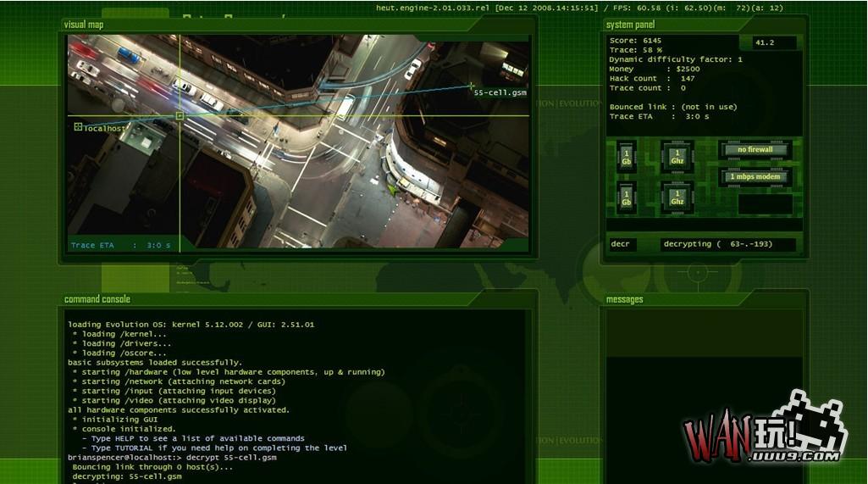Click the 'Score: 6145' line
Viewport: 868px width, 484px height.
pyautogui.click(x=635, y=41)
